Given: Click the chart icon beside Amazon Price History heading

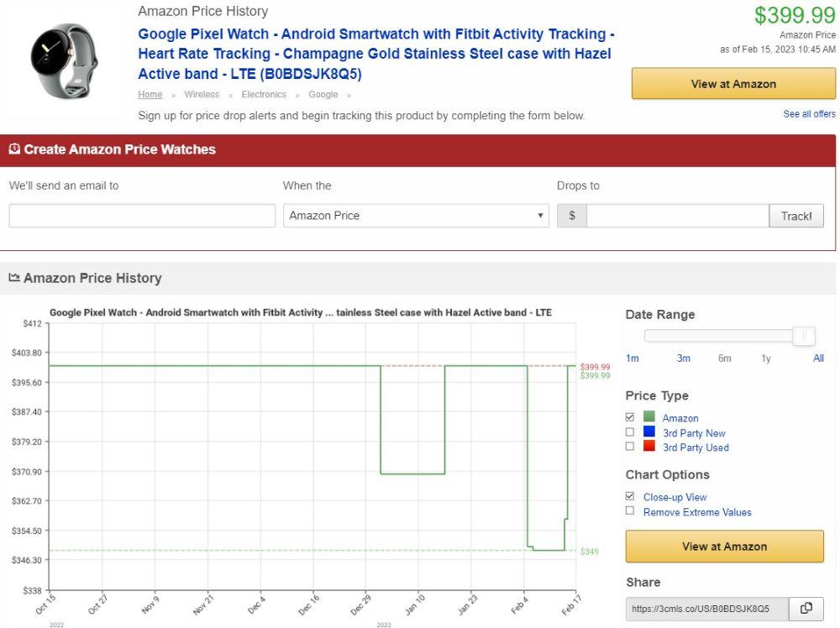Looking at the screenshot, I should pyautogui.click(x=15, y=278).
